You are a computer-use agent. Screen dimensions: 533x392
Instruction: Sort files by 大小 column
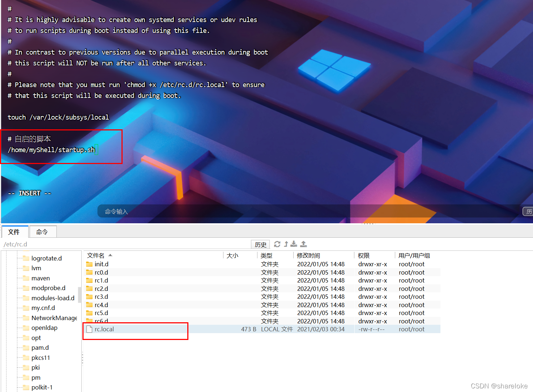[x=240, y=255]
